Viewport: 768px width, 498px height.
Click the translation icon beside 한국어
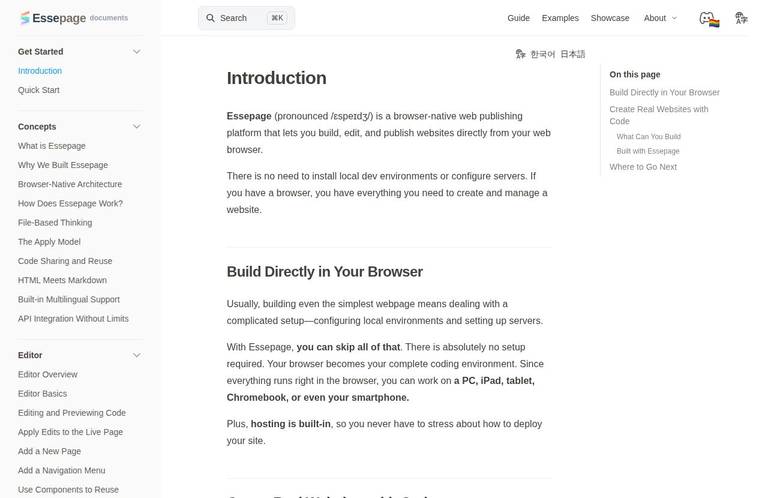(x=520, y=54)
